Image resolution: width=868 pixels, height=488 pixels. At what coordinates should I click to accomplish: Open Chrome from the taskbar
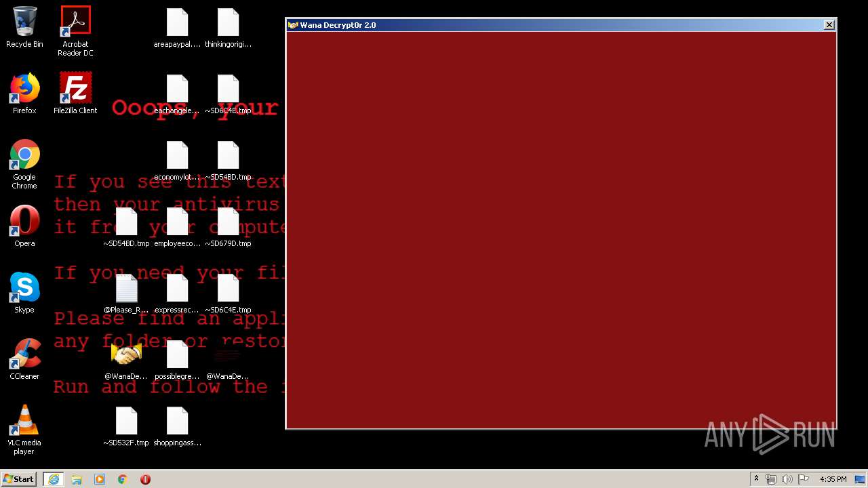click(123, 479)
